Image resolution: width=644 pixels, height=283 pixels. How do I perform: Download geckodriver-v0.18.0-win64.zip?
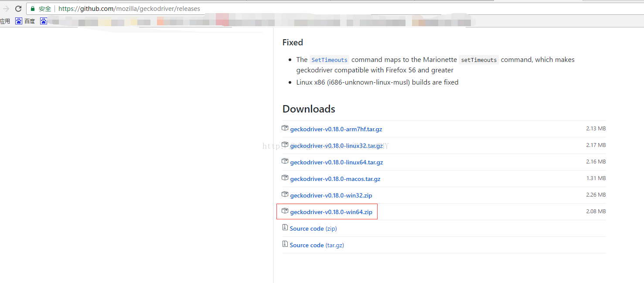[331, 212]
